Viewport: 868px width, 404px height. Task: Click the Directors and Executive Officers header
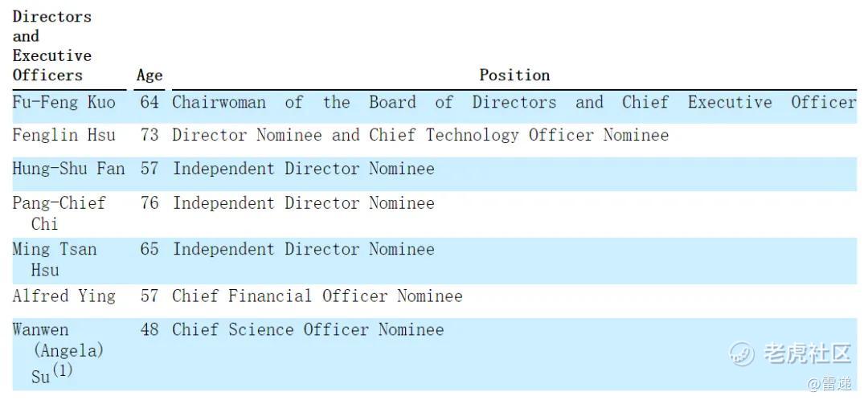[x=52, y=46]
